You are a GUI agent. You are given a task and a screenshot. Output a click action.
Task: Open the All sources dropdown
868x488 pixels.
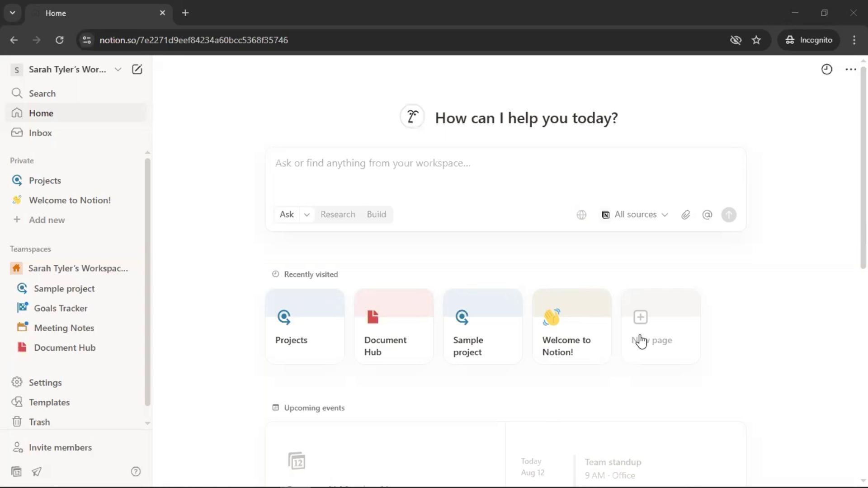pyautogui.click(x=635, y=215)
